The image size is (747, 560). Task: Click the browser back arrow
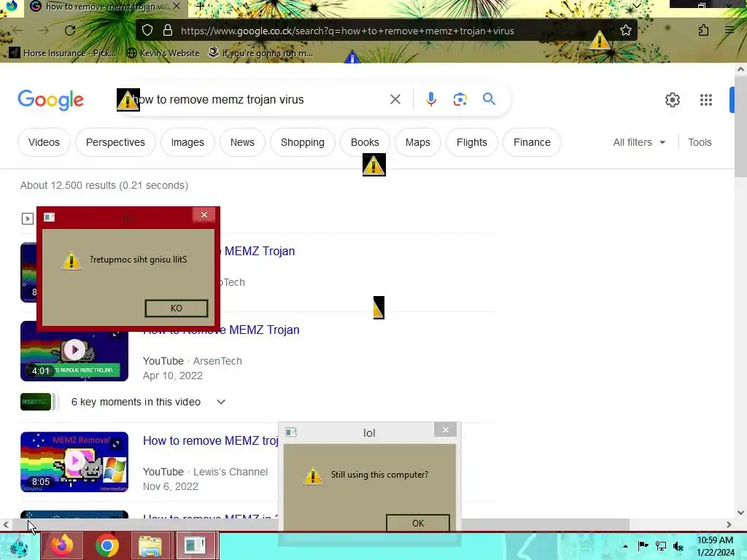click(18, 31)
